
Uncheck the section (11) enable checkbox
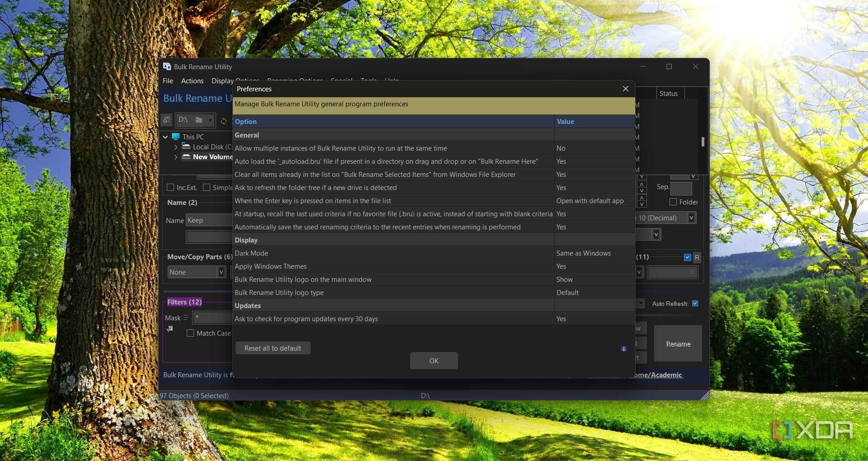click(x=688, y=257)
